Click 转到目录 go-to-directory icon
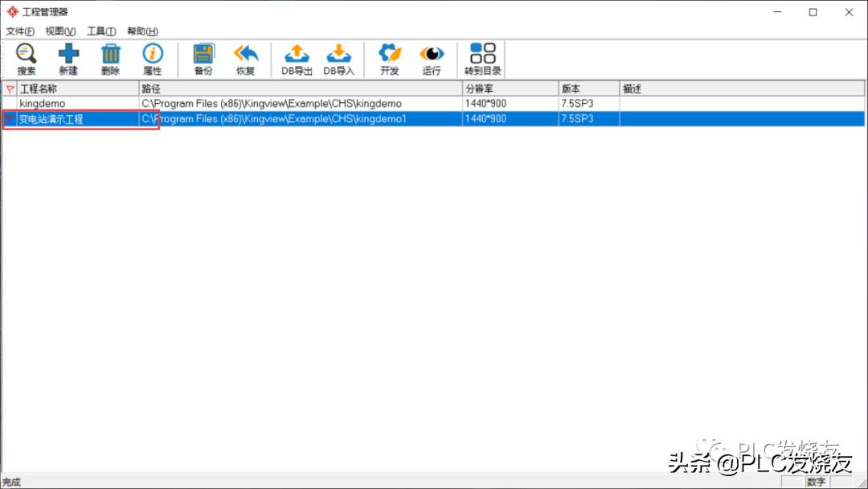Image resolution: width=868 pixels, height=489 pixels. pos(482,60)
